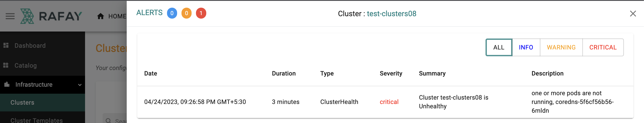Screen dimensions: 644x123
Task: Filter alerts by CRITICAL severity
Action: pos(603,47)
